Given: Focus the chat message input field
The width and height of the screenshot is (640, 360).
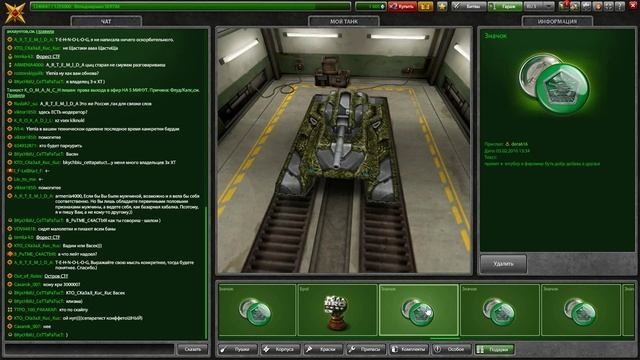Looking at the screenshot, I should coord(90,349).
